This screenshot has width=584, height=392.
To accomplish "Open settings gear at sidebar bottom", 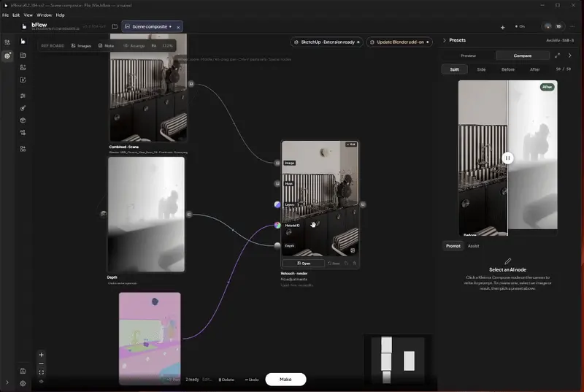I will tap(23, 383).
